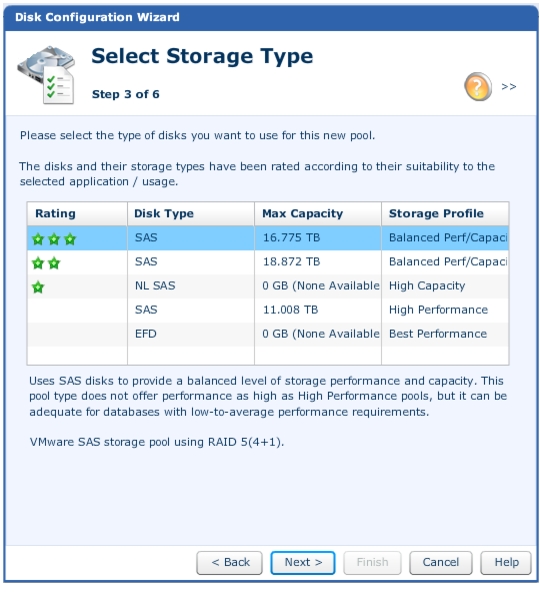The width and height of the screenshot is (540, 608).
Task: Choose the NL SAS High Capacity row
Action: pos(268,286)
